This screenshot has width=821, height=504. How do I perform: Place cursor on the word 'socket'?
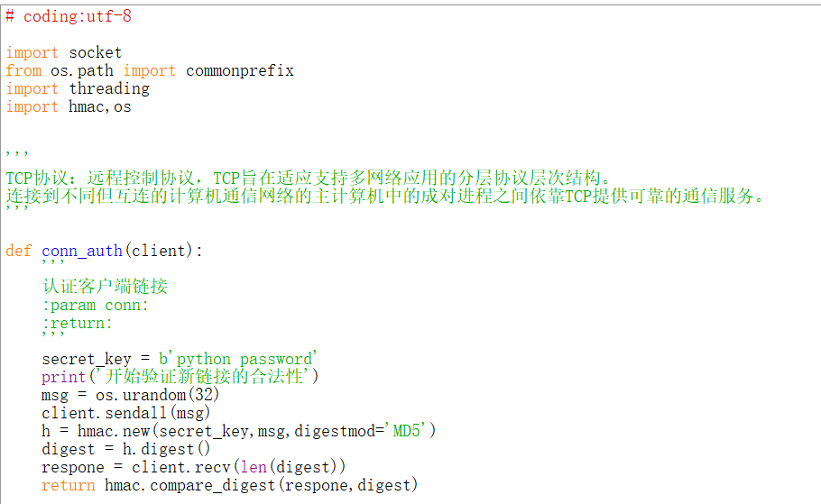coord(95,52)
